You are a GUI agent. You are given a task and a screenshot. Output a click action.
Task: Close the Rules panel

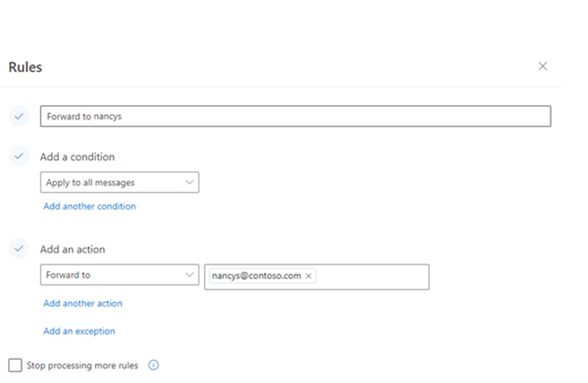pyautogui.click(x=543, y=66)
